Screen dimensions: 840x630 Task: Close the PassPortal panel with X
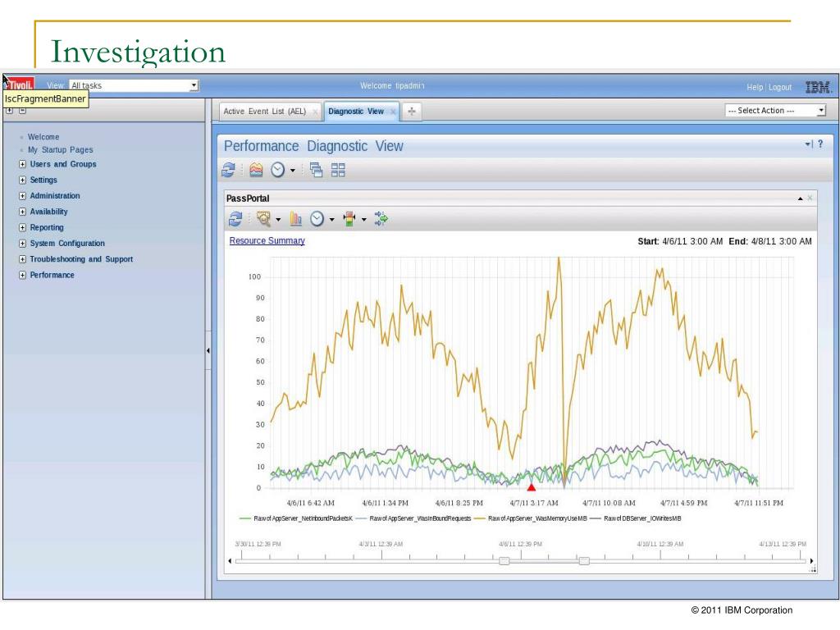coord(810,199)
